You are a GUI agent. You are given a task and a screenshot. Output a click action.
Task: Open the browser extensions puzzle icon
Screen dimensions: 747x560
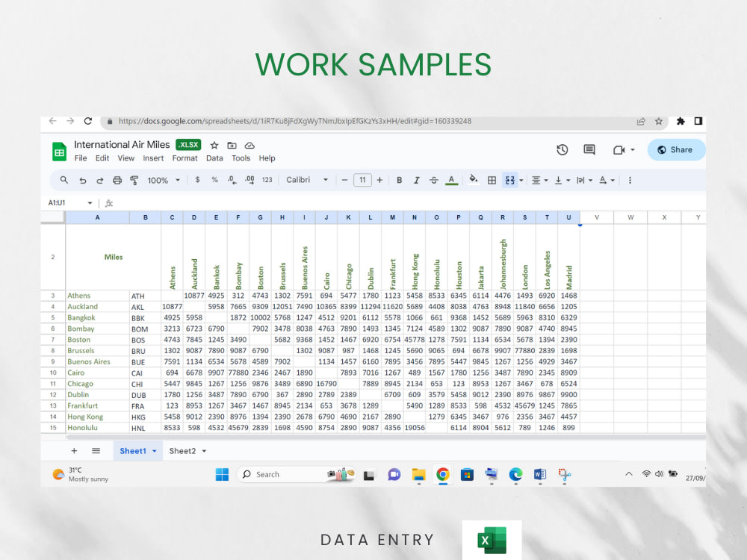tap(681, 121)
